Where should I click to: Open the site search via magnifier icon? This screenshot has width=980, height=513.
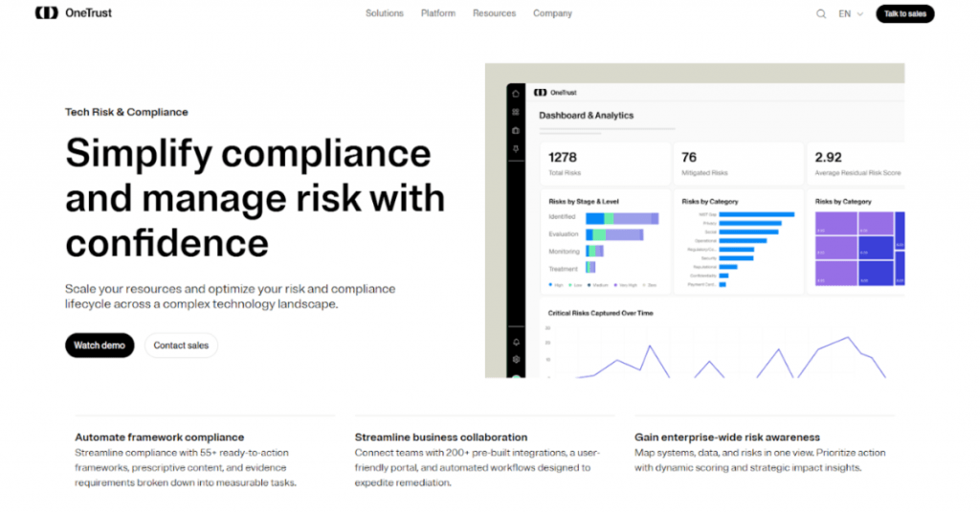click(820, 13)
